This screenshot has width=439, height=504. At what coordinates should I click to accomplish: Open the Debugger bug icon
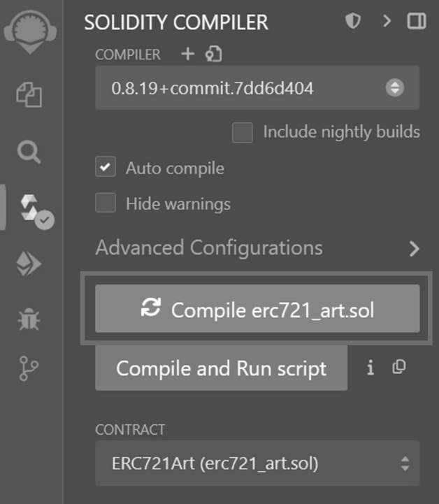point(29,319)
